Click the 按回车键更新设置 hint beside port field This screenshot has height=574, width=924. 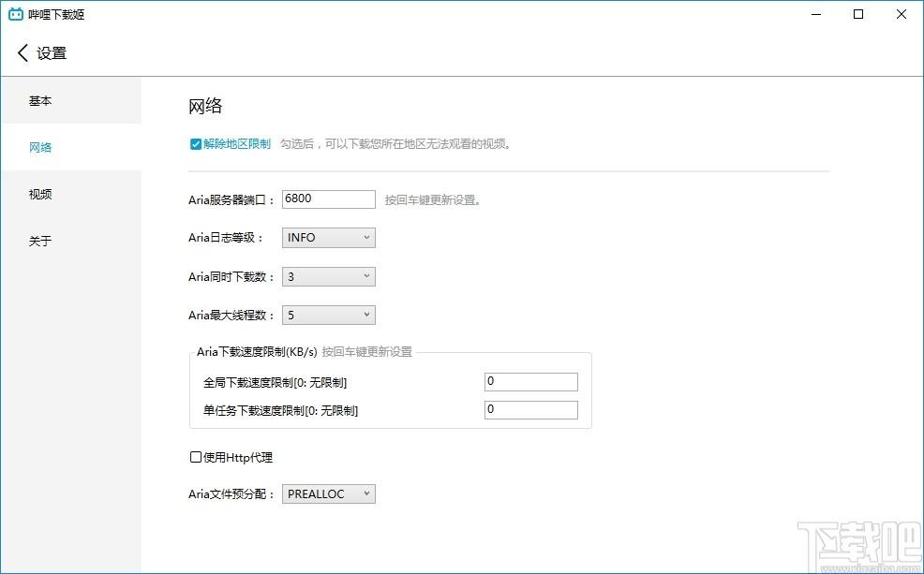(x=434, y=200)
